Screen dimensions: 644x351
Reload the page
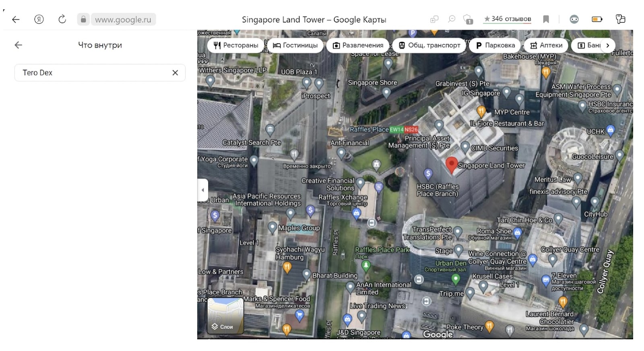coord(62,19)
